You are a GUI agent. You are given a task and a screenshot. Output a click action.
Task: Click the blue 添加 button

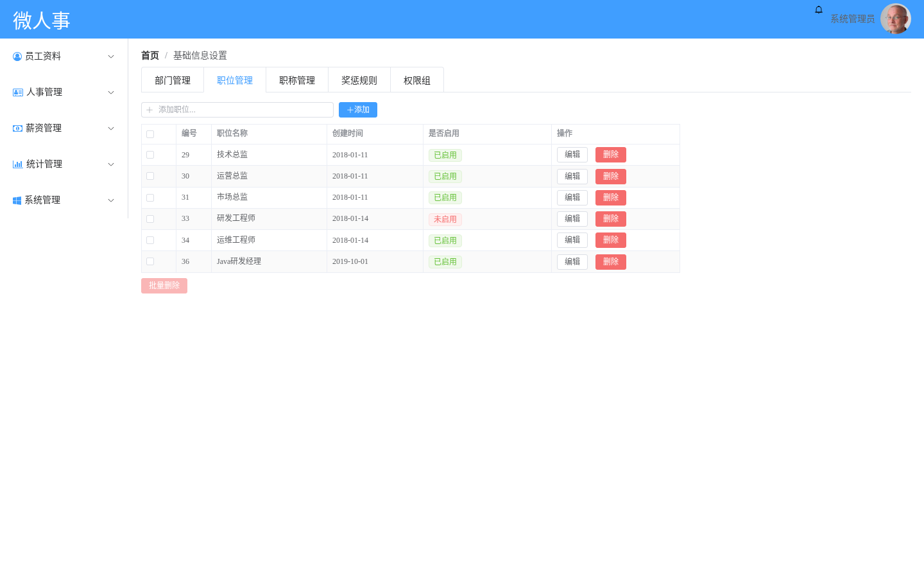pos(358,110)
